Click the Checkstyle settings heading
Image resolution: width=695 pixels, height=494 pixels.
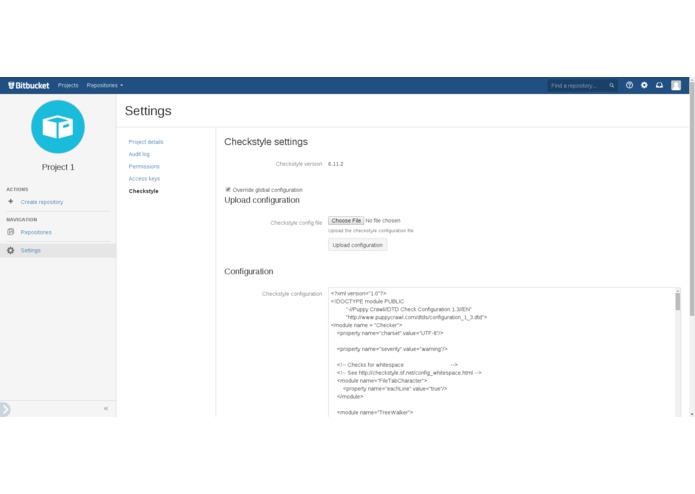click(266, 142)
